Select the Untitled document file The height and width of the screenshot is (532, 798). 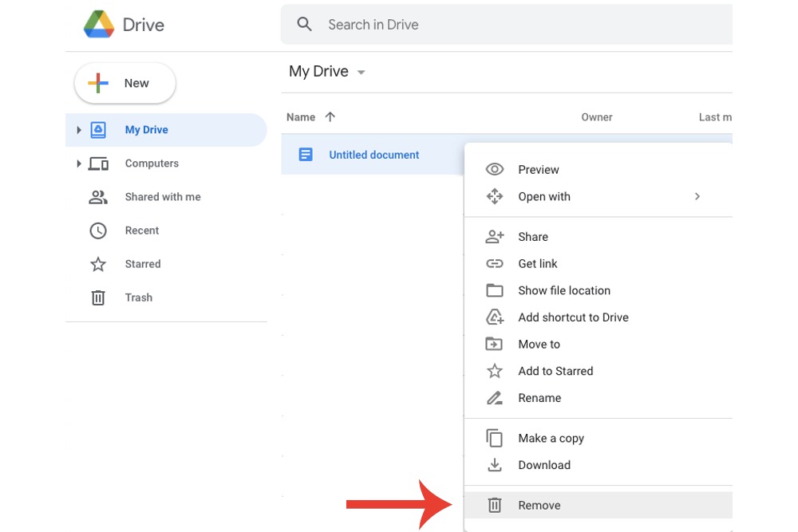pyautogui.click(x=373, y=155)
